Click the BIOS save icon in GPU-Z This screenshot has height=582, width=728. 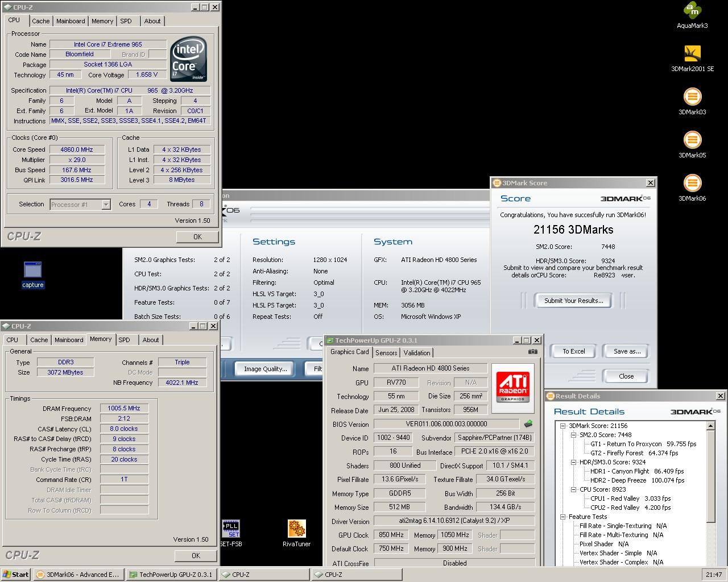tap(528, 424)
